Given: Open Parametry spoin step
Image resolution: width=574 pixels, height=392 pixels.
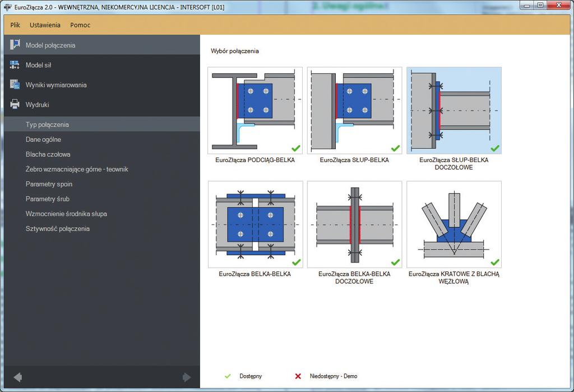Looking at the screenshot, I should pos(49,184).
